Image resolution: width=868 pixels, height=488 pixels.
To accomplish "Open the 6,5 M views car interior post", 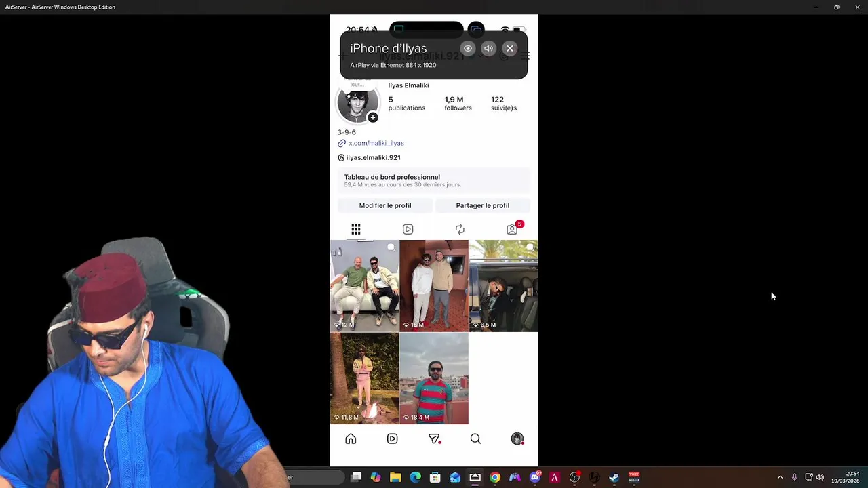I will (x=503, y=285).
